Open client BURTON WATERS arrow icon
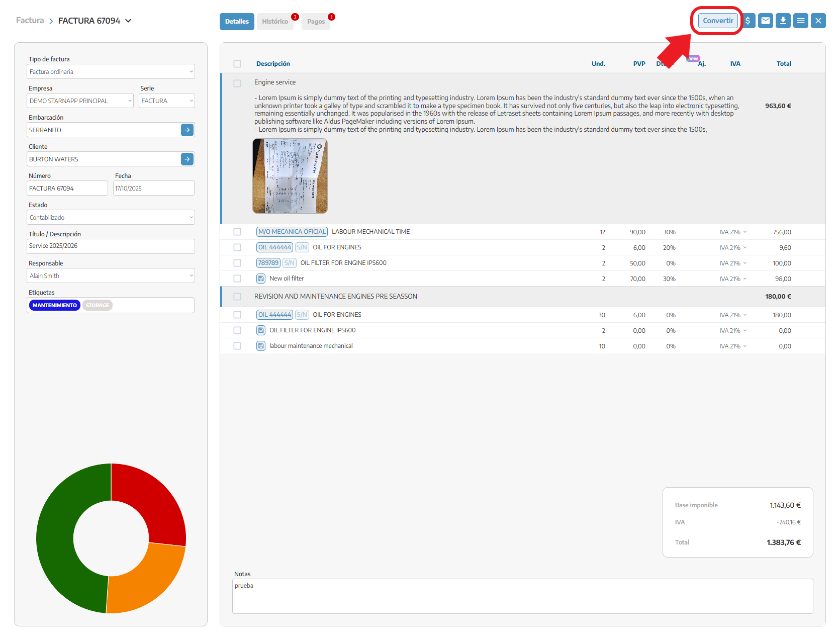Screen dimensions: 840x641 click(x=187, y=159)
